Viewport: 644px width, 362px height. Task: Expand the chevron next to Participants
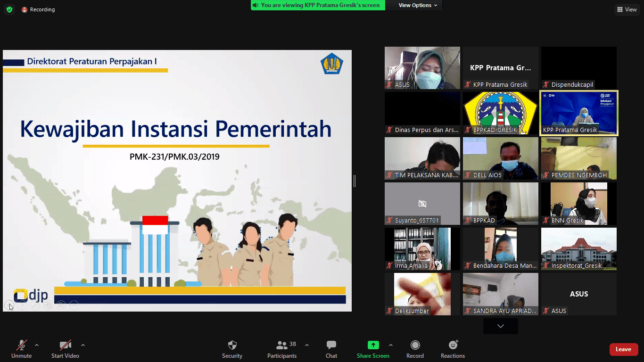point(307,345)
